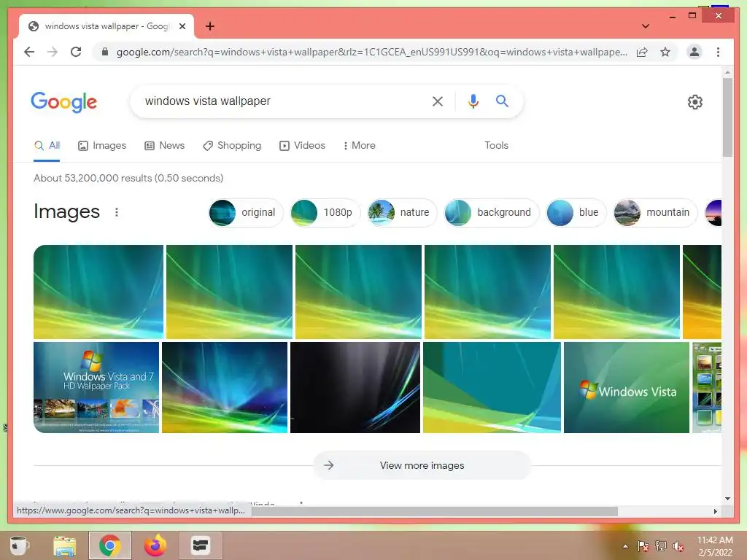Click the Action Center flag tray icon
747x560 pixels.
point(643,547)
